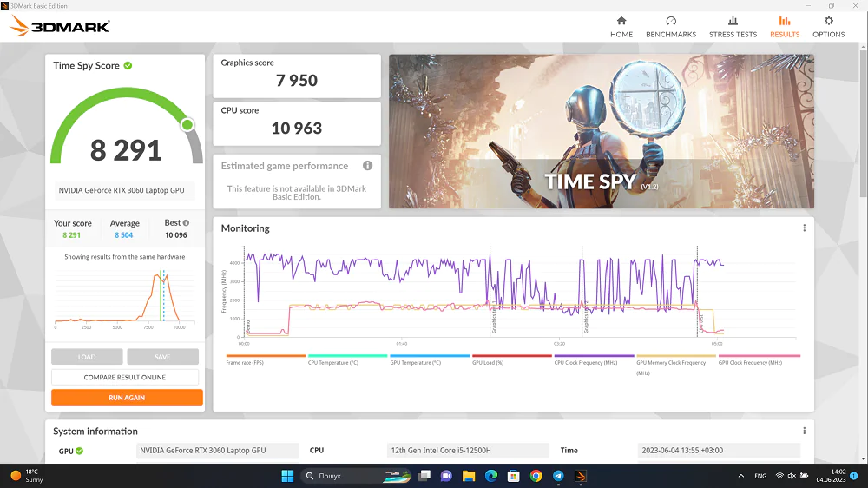
Task: Click the score gauge indicator knob
Action: [187, 125]
